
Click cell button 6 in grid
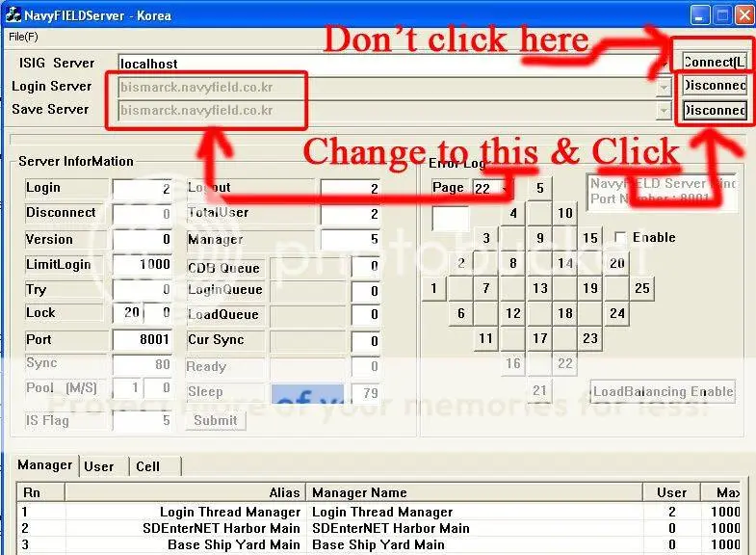pos(461,313)
